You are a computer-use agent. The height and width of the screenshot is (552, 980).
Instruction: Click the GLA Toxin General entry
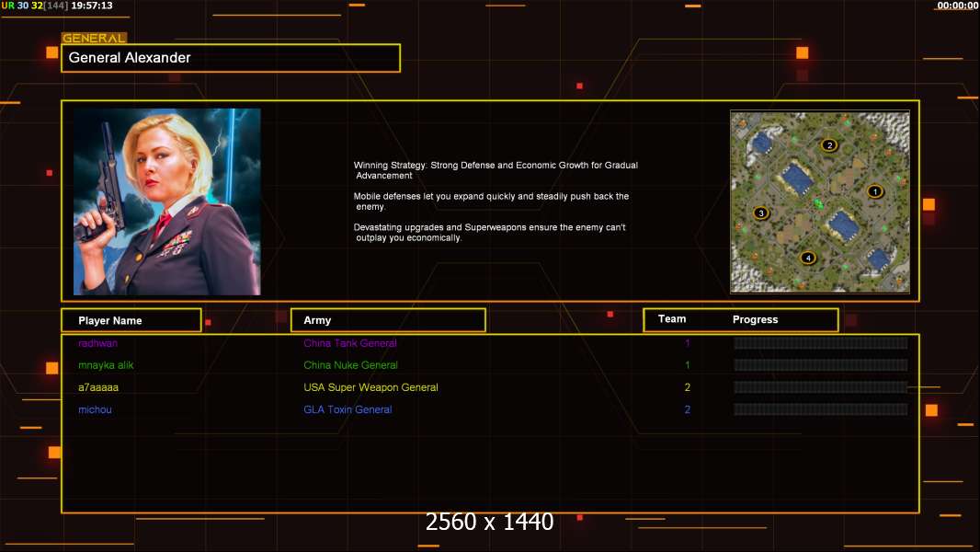(348, 409)
